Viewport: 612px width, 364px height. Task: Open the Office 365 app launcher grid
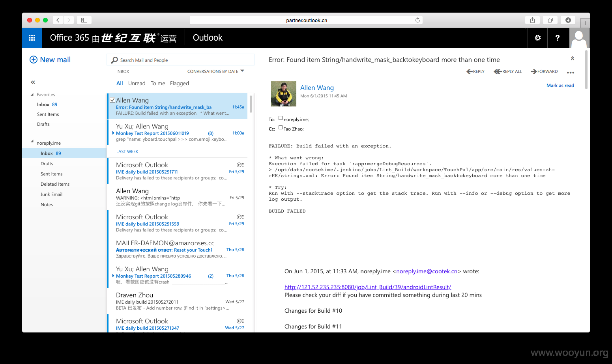[x=32, y=38]
